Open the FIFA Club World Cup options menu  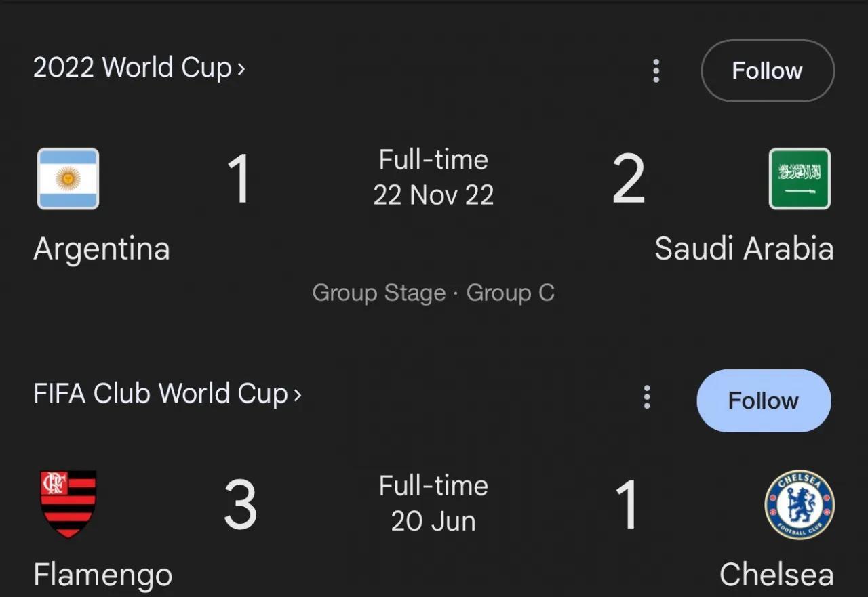(647, 397)
